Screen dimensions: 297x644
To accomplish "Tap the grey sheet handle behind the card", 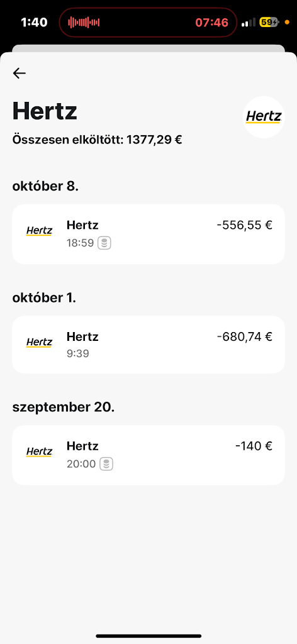I will (x=148, y=48).
